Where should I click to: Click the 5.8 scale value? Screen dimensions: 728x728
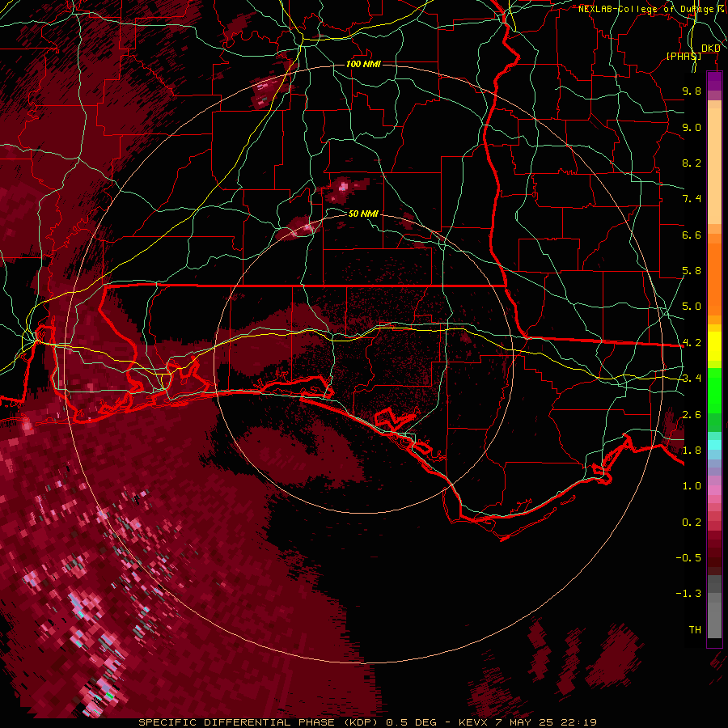click(692, 271)
